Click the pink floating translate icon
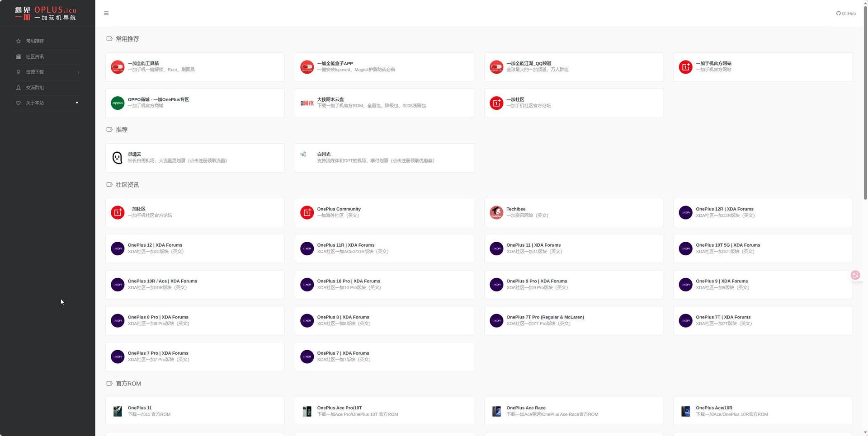Screen dimensions: 868x436 click(855, 275)
